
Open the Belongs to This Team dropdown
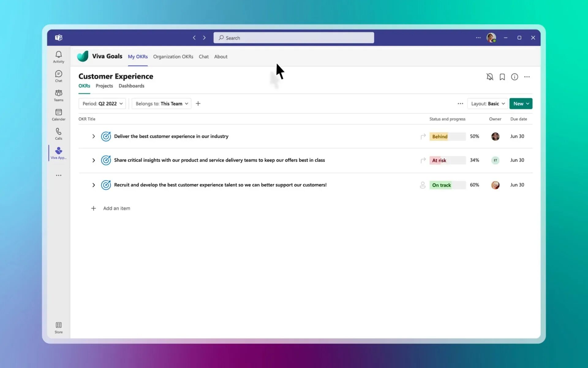pyautogui.click(x=161, y=104)
